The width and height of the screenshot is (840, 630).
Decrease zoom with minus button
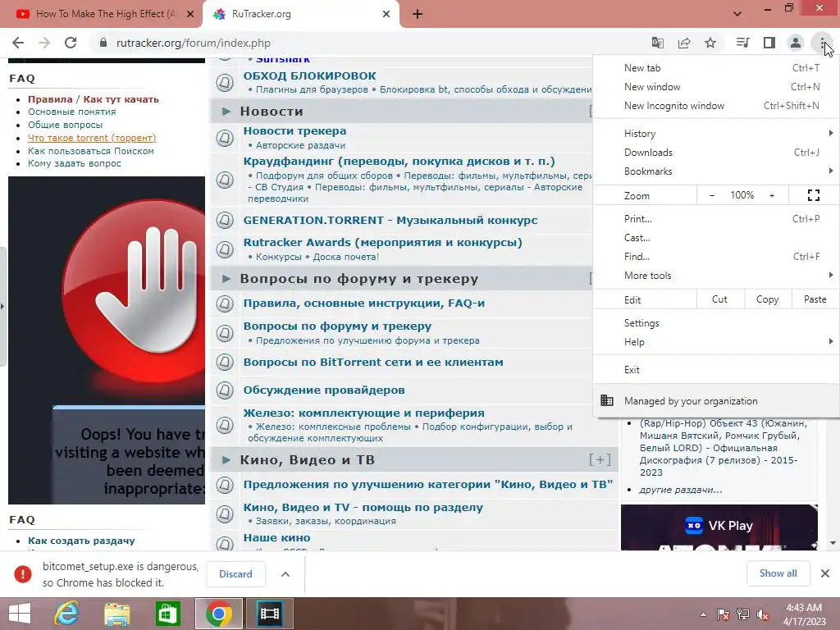pyautogui.click(x=711, y=195)
